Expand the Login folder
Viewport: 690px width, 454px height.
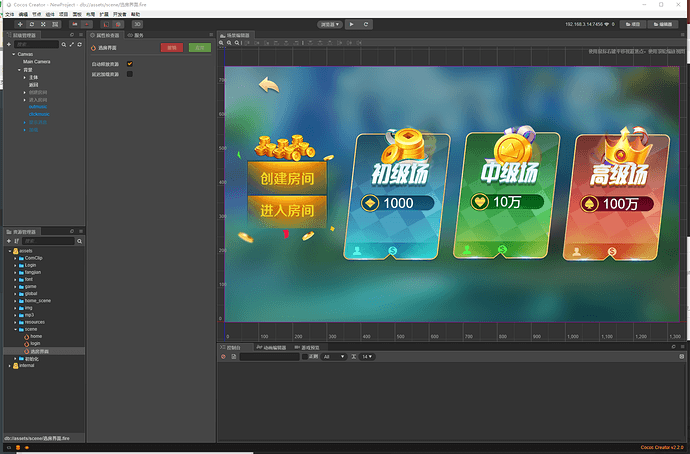(x=15, y=265)
